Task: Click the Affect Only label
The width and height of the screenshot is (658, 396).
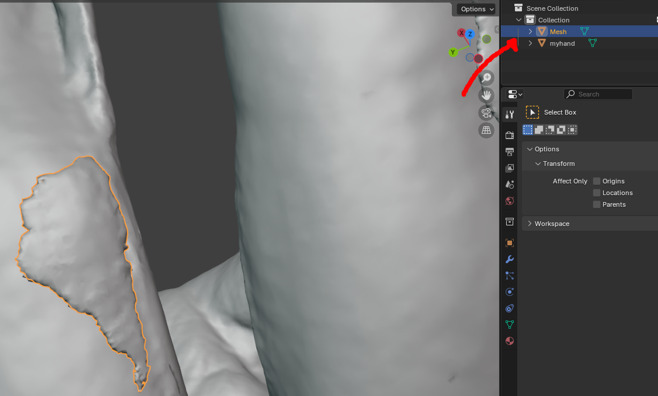Action: point(570,181)
